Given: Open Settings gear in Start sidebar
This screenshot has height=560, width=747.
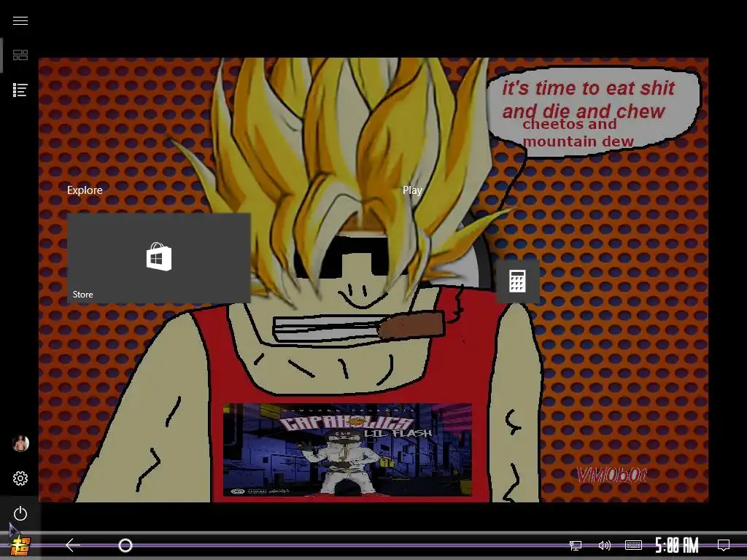Looking at the screenshot, I should pyautogui.click(x=20, y=478).
